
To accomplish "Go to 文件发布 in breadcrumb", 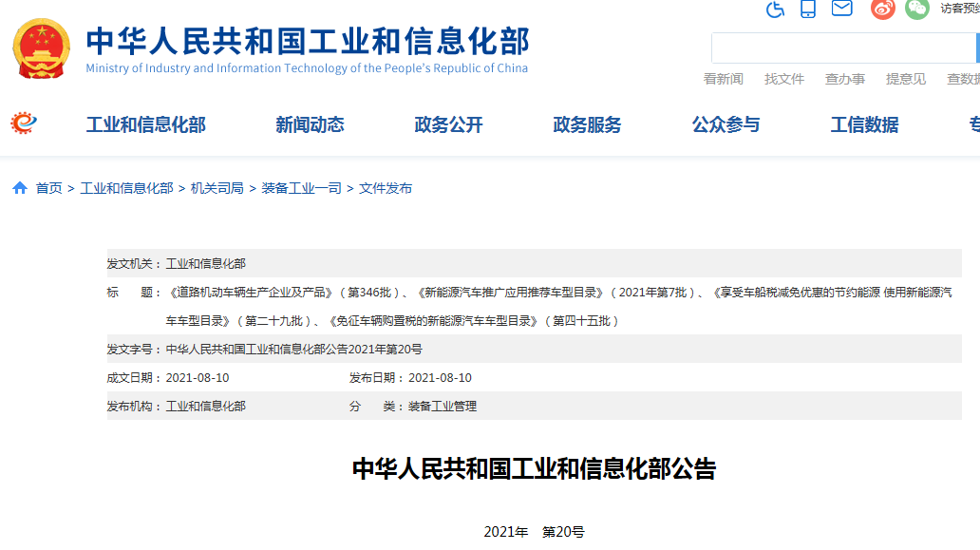I will (x=386, y=188).
